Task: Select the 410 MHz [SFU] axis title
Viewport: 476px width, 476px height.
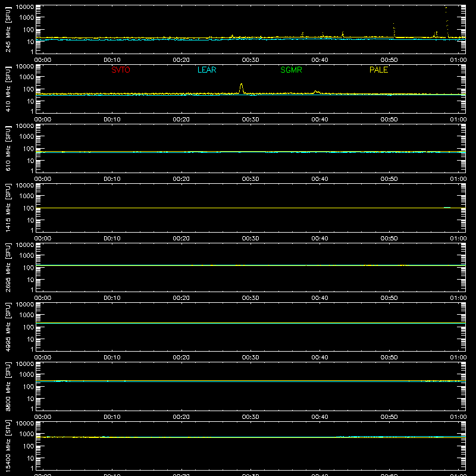Action: point(8,89)
